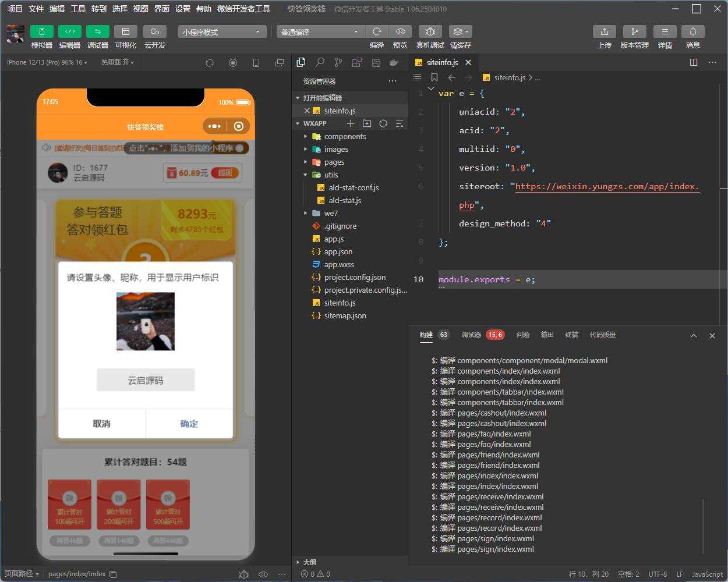Open 云开发 cloud development
Screen dimensions: 728x582
coord(154,31)
